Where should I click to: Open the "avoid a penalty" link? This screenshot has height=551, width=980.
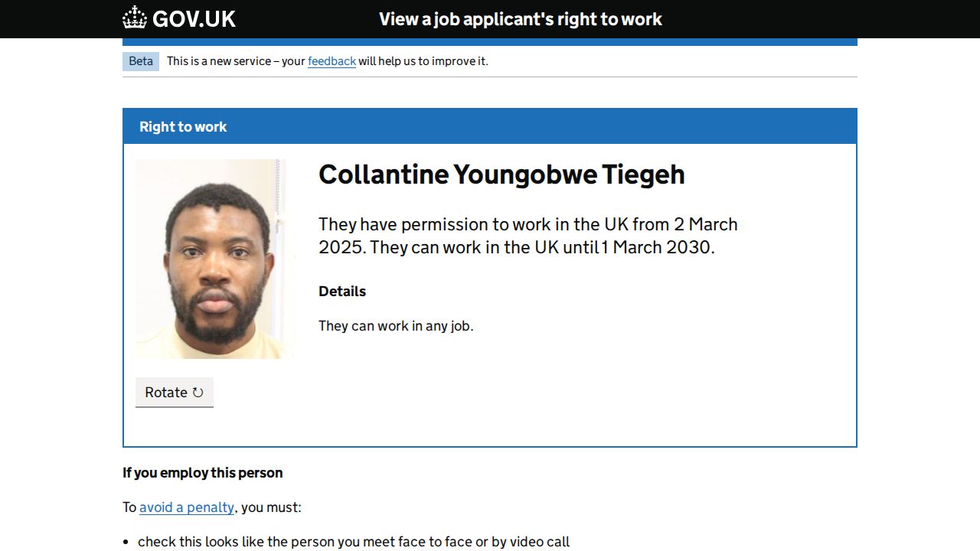pos(187,507)
